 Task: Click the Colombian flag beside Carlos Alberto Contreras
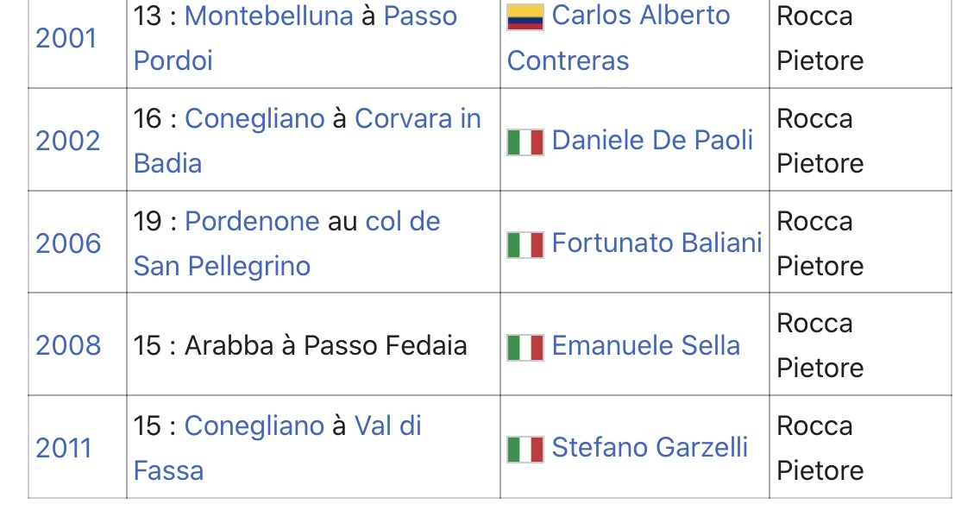(525, 16)
